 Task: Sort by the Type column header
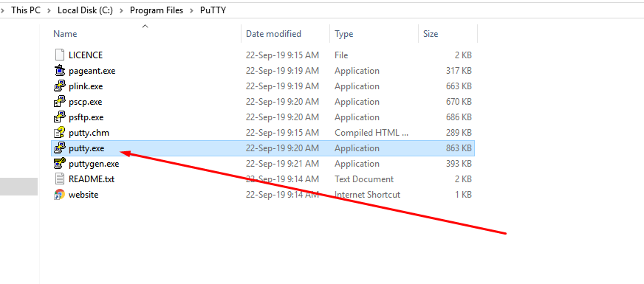pyautogui.click(x=343, y=34)
